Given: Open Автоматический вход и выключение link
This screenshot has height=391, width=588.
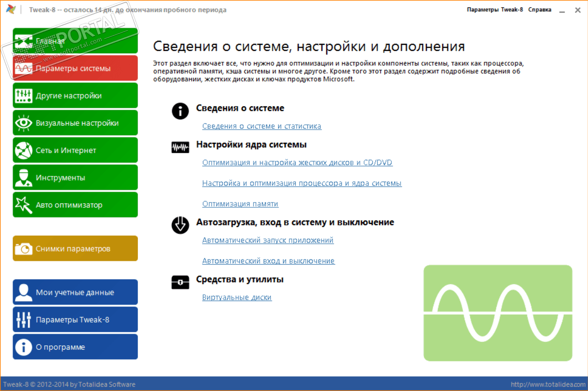Looking at the screenshot, I should [x=269, y=261].
